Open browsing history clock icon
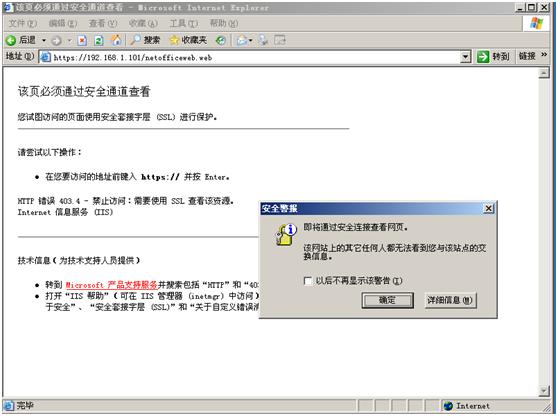The image size is (558, 417). (221, 41)
